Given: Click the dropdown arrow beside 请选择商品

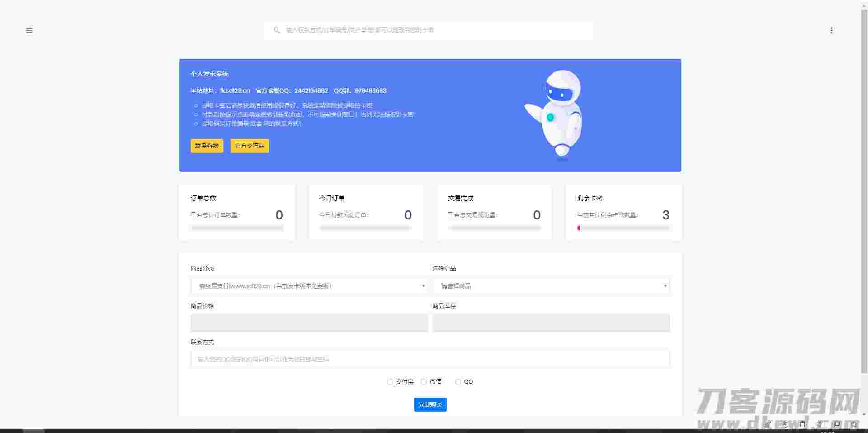Looking at the screenshot, I should 665,286.
